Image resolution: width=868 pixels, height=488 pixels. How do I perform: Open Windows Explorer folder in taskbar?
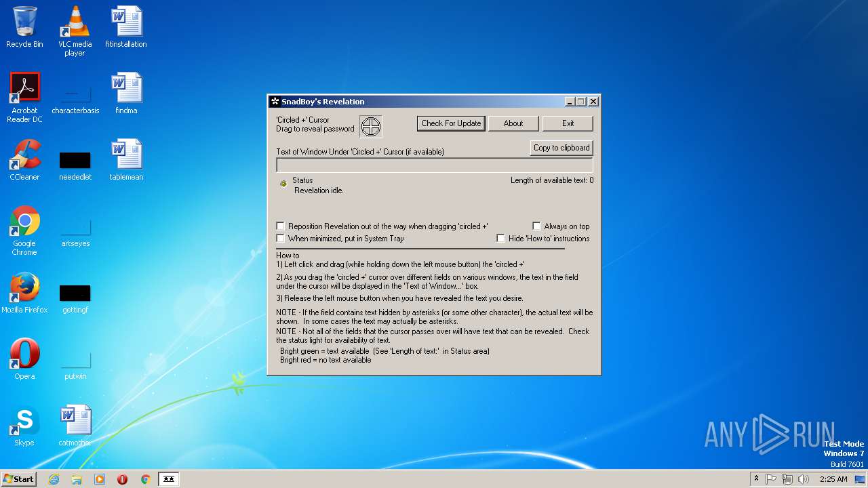[77, 479]
